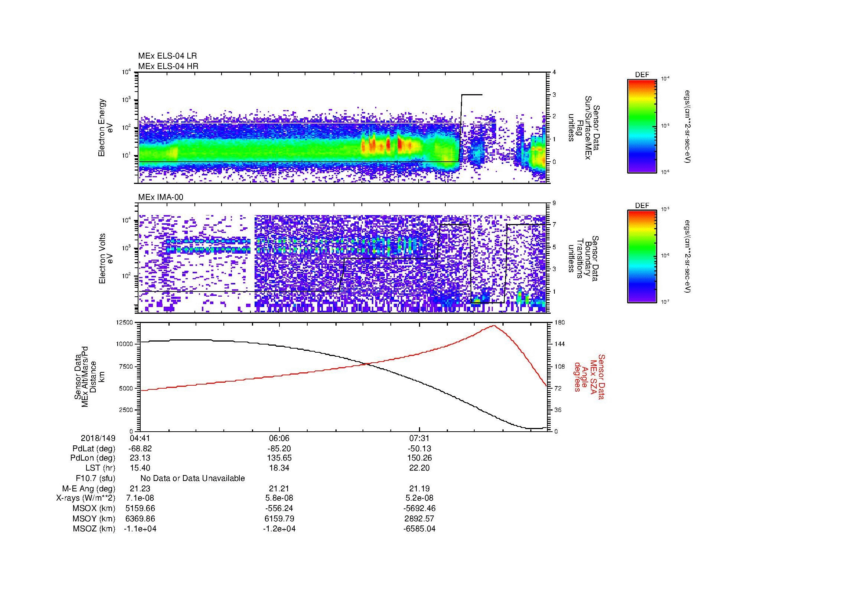Click the MSOY value '2892.57'

pos(420,518)
